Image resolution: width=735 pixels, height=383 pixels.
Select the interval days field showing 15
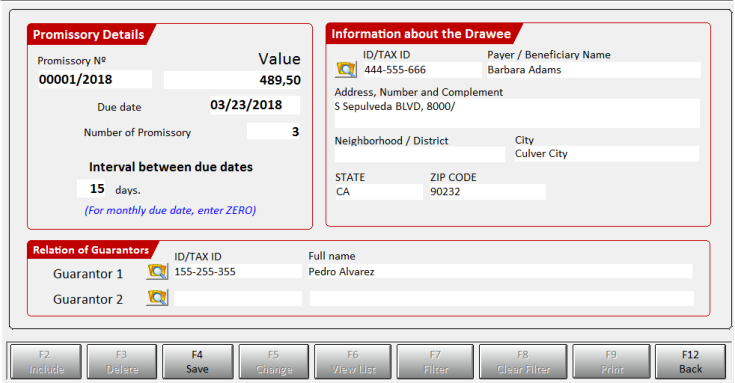click(91, 188)
